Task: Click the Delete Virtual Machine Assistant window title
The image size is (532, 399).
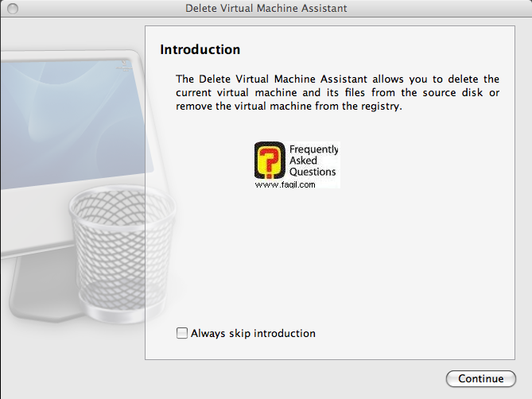Action: [x=266, y=8]
